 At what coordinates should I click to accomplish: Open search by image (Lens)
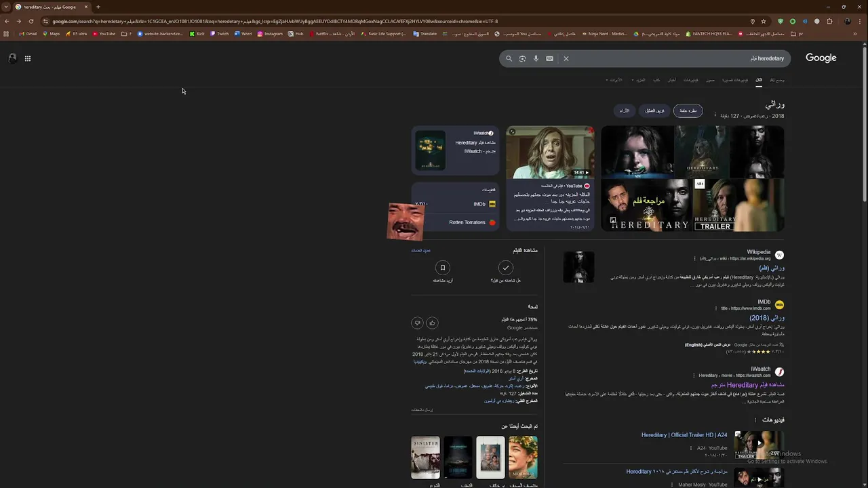coord(522,58)
